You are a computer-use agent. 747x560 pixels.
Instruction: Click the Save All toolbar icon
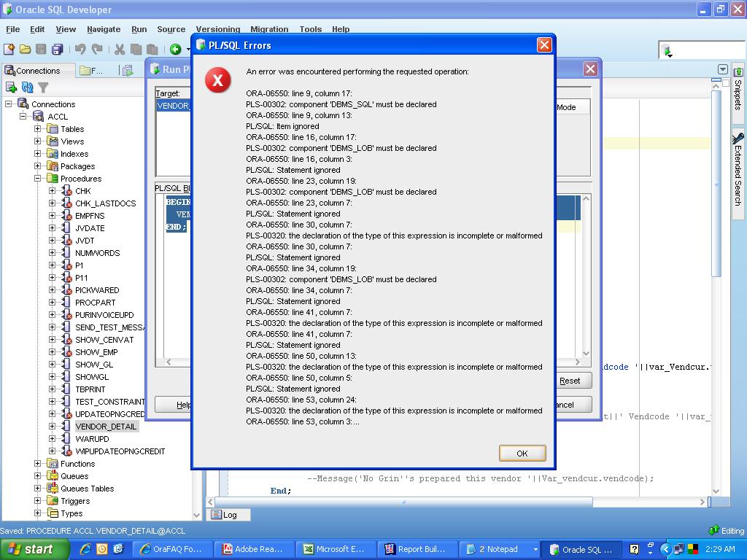[58, 49]
